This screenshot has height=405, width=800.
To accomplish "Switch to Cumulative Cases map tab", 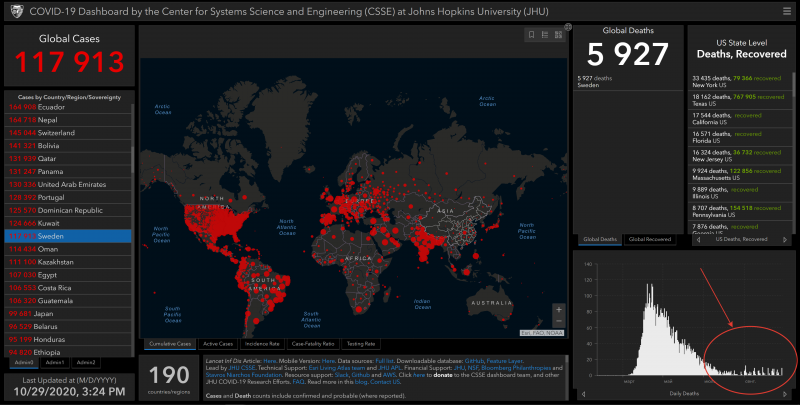I will tap(170, 344).
